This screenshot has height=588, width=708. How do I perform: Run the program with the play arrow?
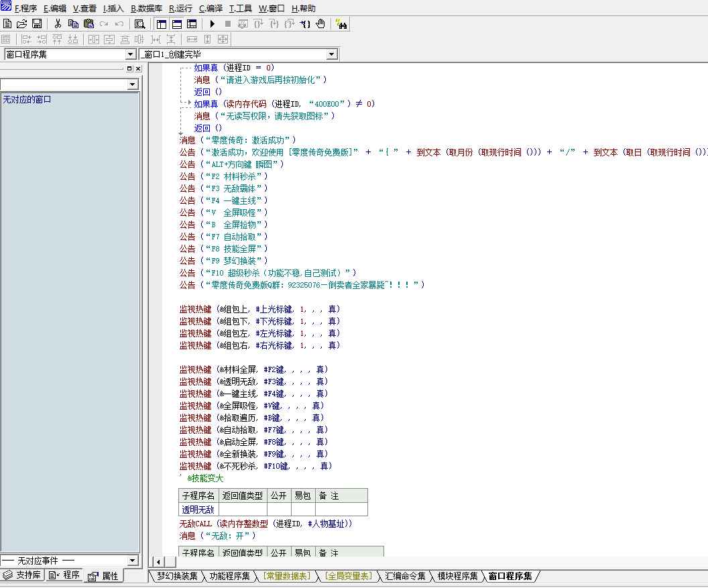point(213,24)
